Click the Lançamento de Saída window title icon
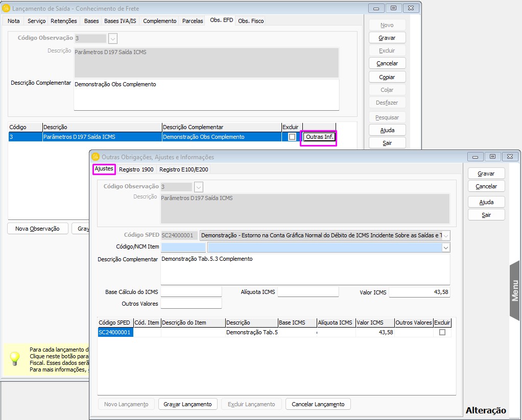The height and width of the screenshot is (420, 522). pos(6,8)
